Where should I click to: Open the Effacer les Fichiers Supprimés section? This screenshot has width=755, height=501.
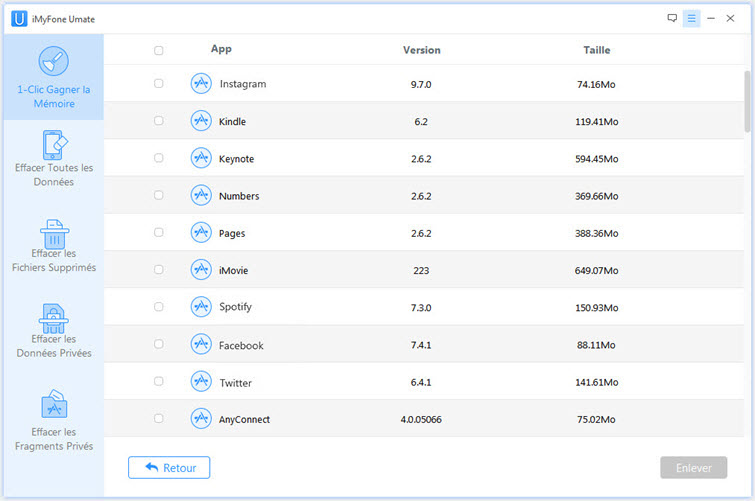click(53, 246)
